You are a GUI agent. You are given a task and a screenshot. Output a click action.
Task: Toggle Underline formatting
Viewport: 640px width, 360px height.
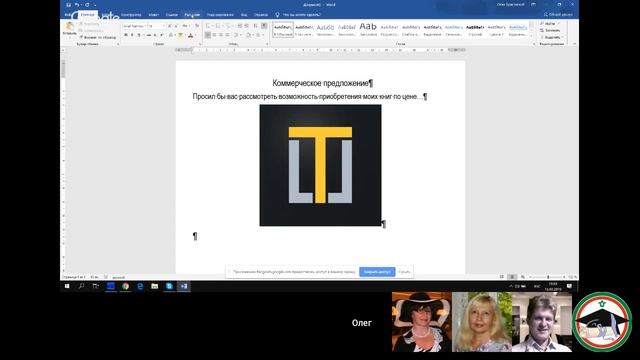coord(139,36)
